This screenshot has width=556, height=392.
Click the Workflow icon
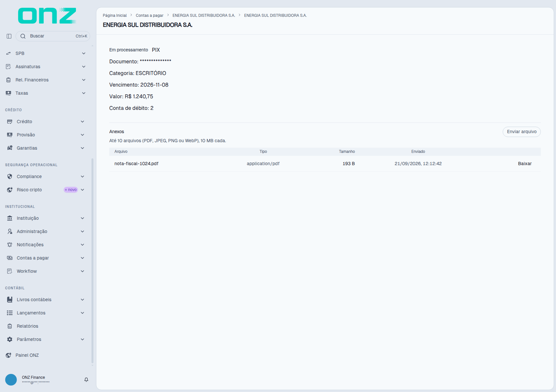point(10,271)
